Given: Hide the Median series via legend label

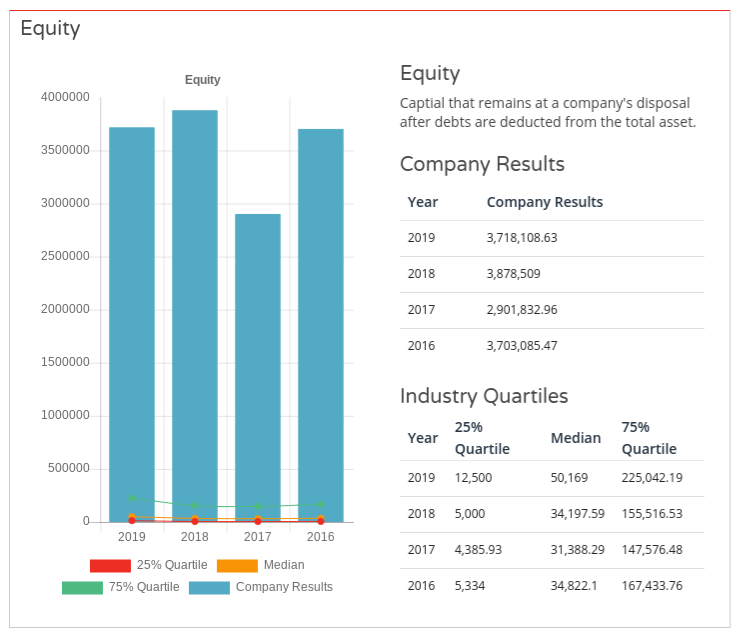Looking at the screenshot, I should (284, 565).
